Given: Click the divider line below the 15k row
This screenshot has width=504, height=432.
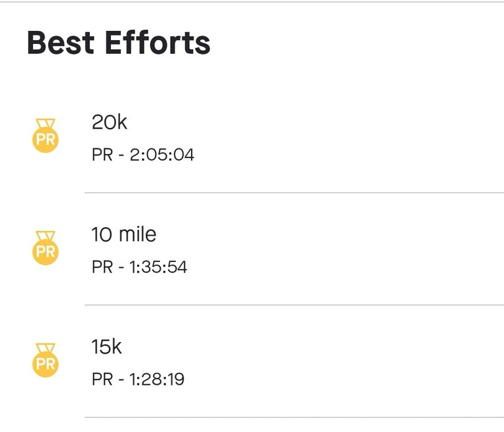Looking at the screenshot, I should [x=295, y=417].
